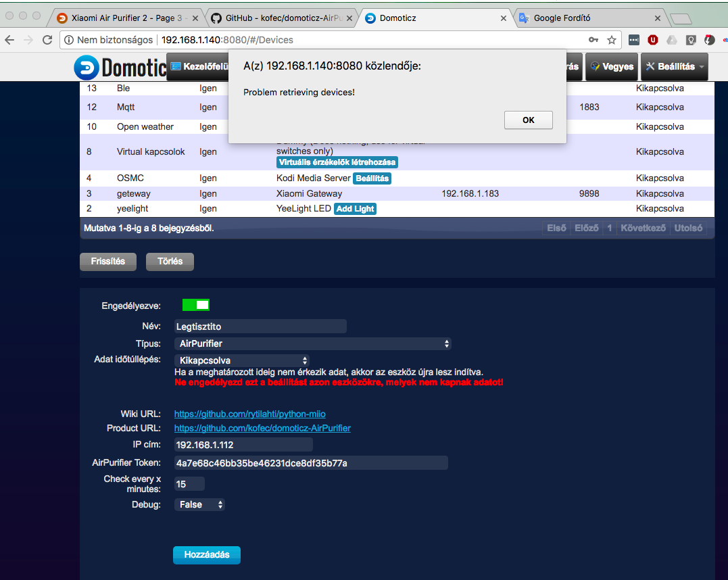Click the Check every x minutes field
The image size is (728, 580).
[189, 484]
